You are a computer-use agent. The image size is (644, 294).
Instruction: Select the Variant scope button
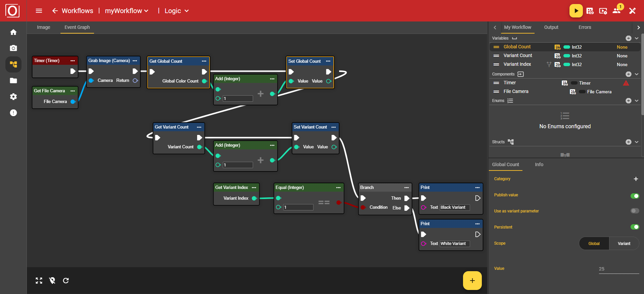tap(624, 243)
